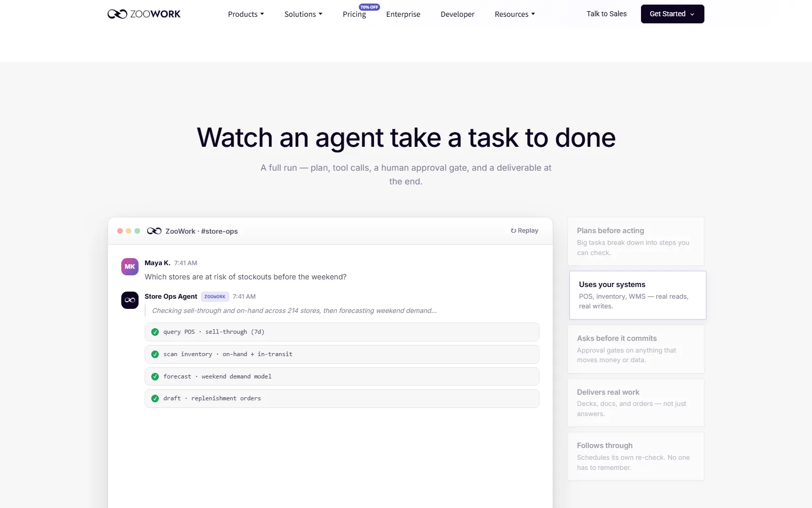This screenshot has height=508, width=812.
Task: Click green check on forecast step
Action: 155,377
